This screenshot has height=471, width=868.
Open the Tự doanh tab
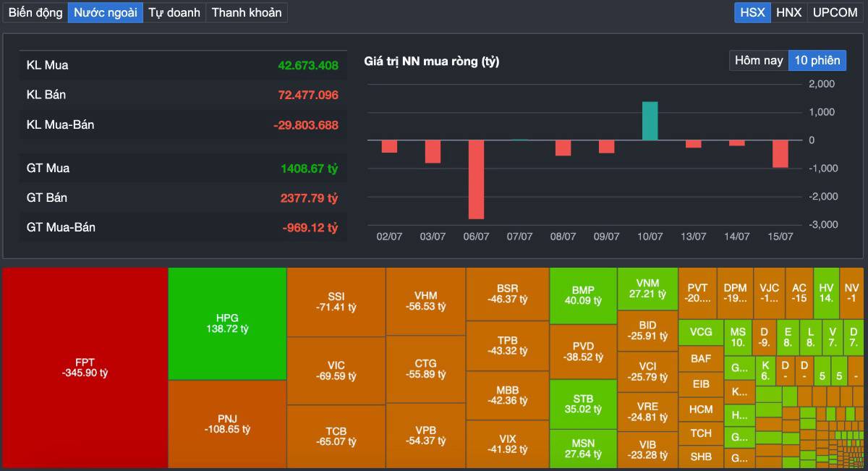(174, 12)
